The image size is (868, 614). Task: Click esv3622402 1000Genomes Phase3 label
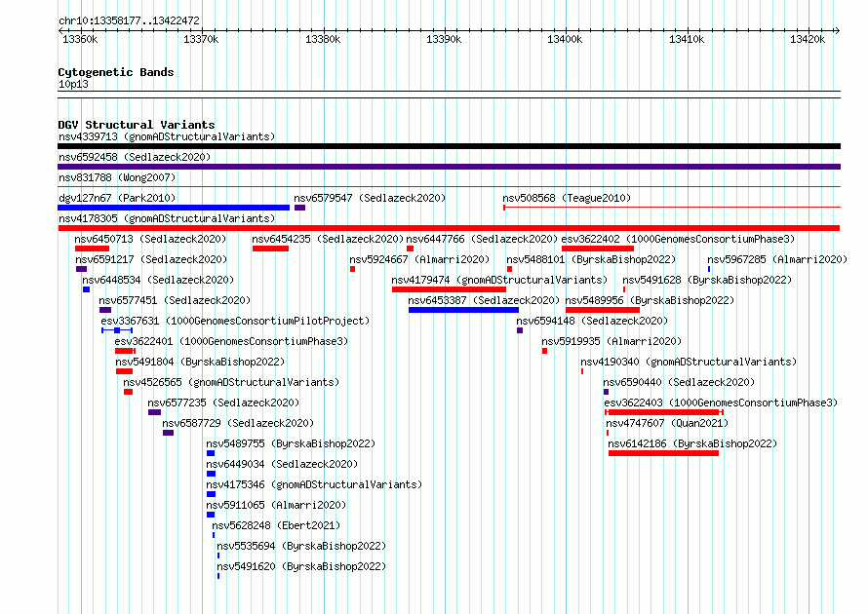tap(678, 239)
